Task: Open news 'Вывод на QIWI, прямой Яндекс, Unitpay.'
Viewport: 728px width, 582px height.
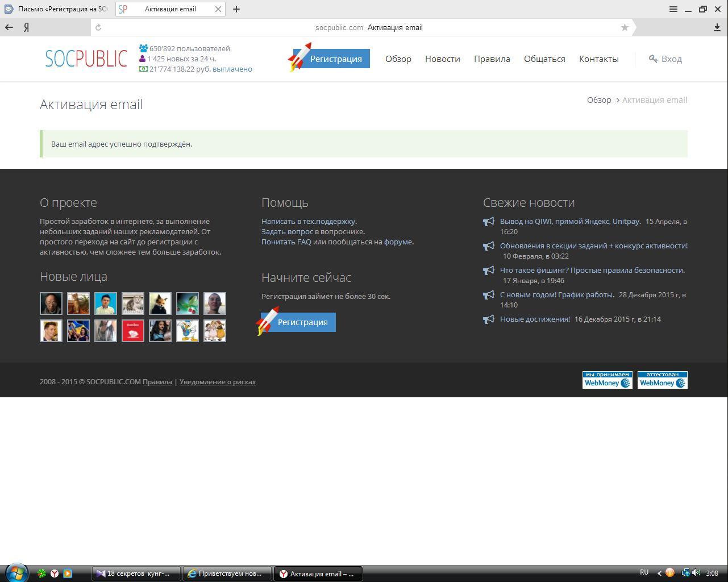Action: (570, 221)
